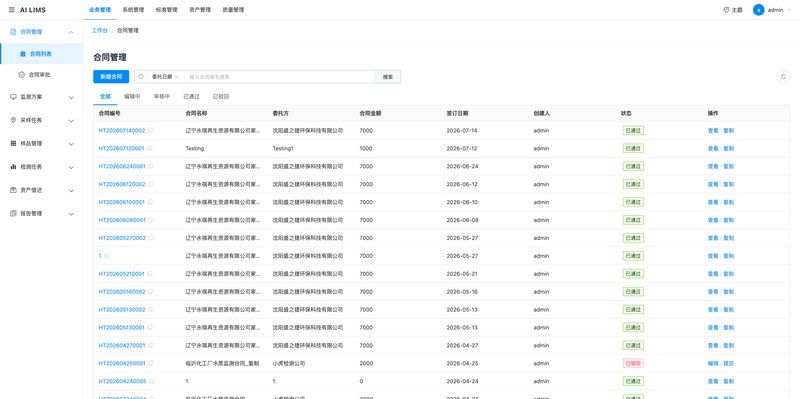
Task: Click 查看 for contract HT202607120001
Action: [x=713, y=148]
